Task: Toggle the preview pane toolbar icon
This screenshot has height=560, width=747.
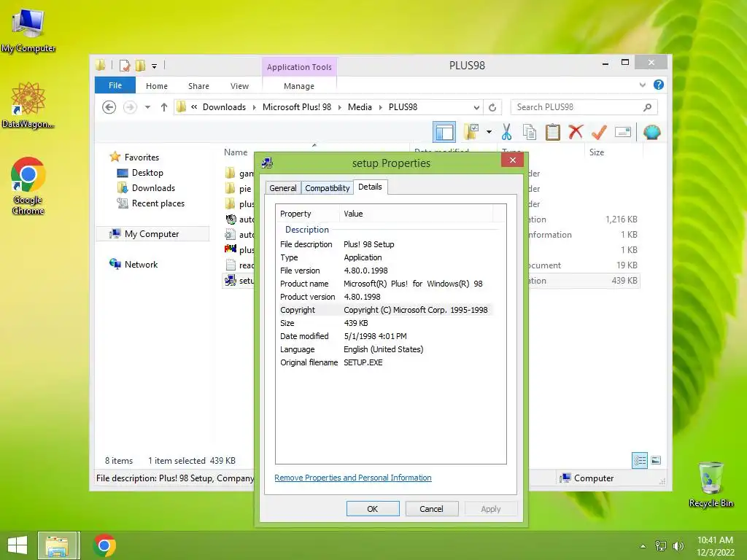Action: pos(444,132)
